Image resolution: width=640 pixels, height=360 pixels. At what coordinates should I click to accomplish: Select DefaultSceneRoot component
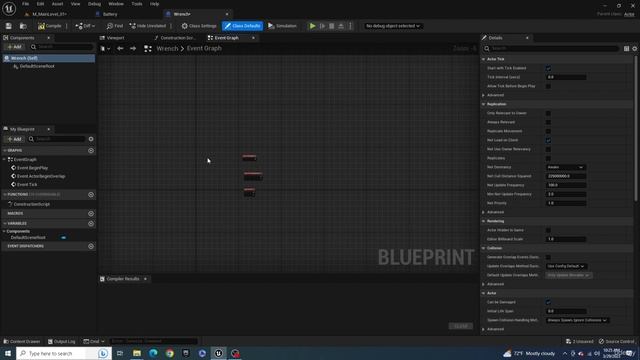click(x=37, y=67)
